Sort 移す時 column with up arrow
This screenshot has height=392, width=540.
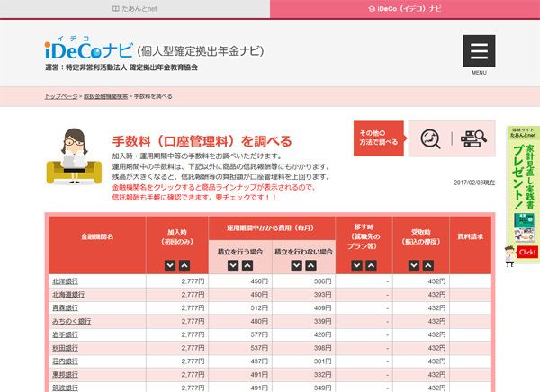[x=372, y=264]
